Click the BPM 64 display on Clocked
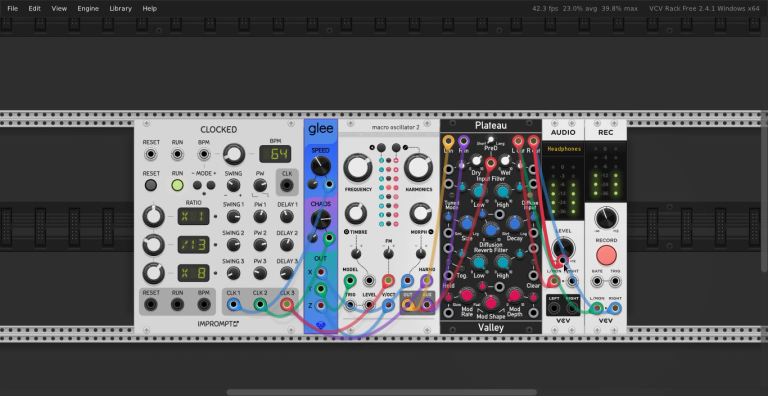 tap(275, 154)
